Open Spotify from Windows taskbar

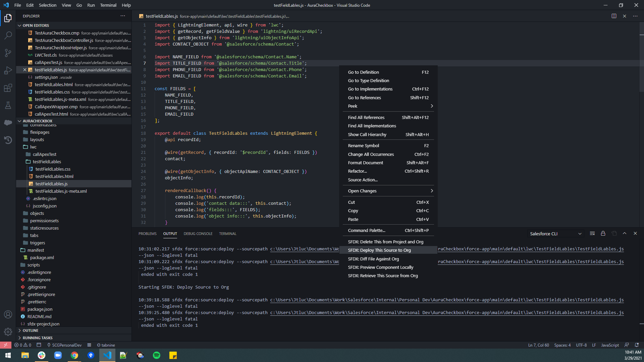156,355
